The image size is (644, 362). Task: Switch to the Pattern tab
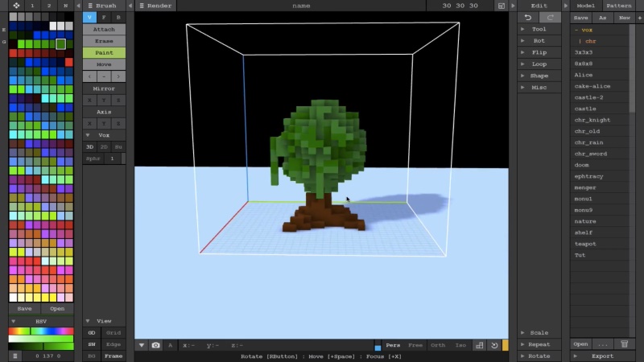(619, 6)
